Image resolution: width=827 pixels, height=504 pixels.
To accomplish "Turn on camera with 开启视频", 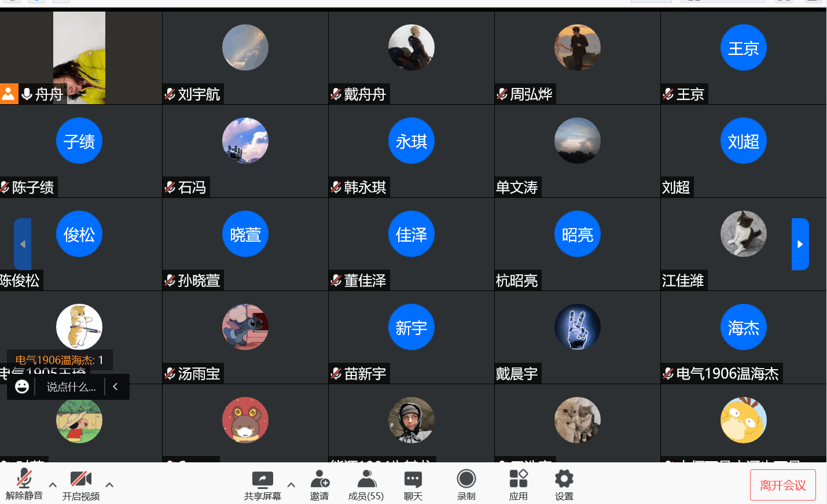I will [x=81, y=485].
